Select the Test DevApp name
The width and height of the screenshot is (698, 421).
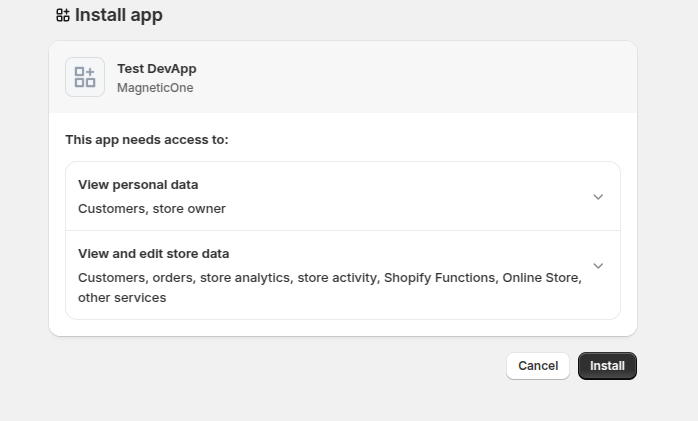[157, 69]
